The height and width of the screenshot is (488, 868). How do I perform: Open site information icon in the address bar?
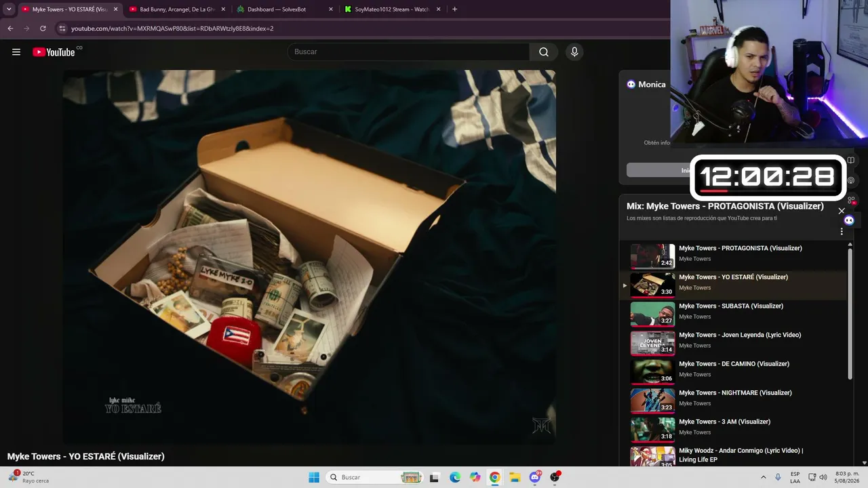62,28
